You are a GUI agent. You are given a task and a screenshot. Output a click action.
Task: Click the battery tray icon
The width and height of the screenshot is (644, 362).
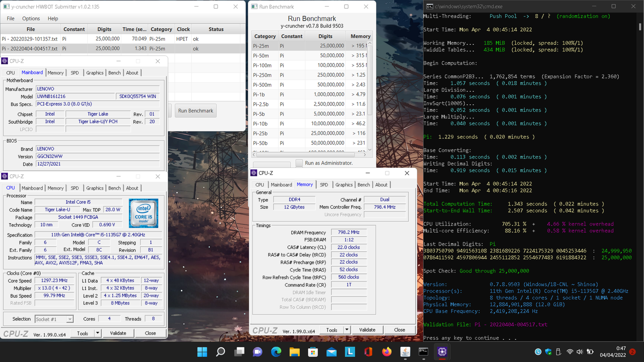(590, 352)
